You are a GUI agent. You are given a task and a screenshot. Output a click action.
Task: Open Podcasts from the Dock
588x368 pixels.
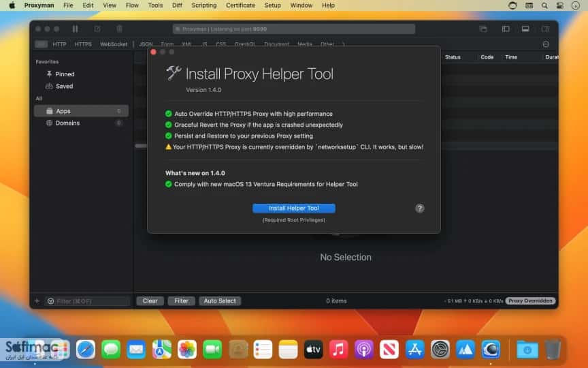pos(363,350)
